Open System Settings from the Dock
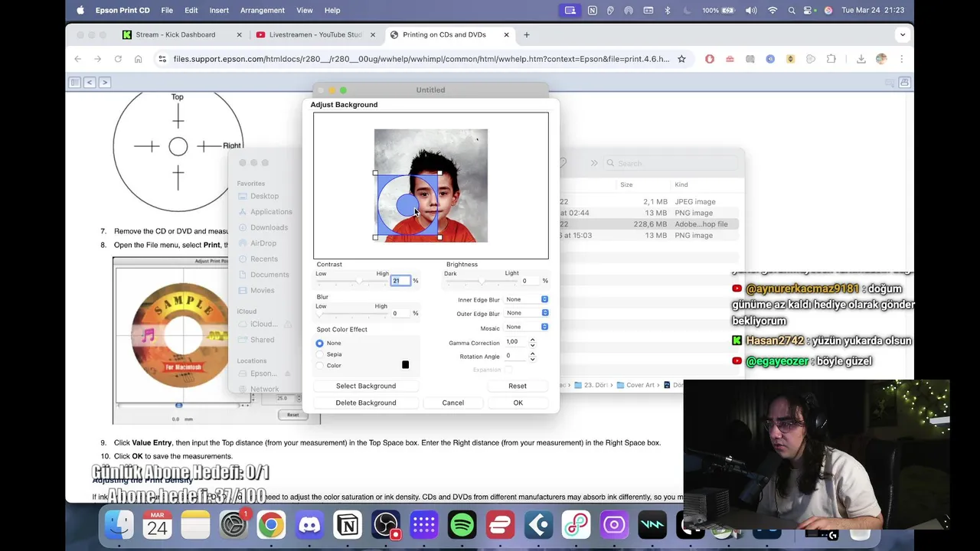980x551 pixels. pos(234,525)
